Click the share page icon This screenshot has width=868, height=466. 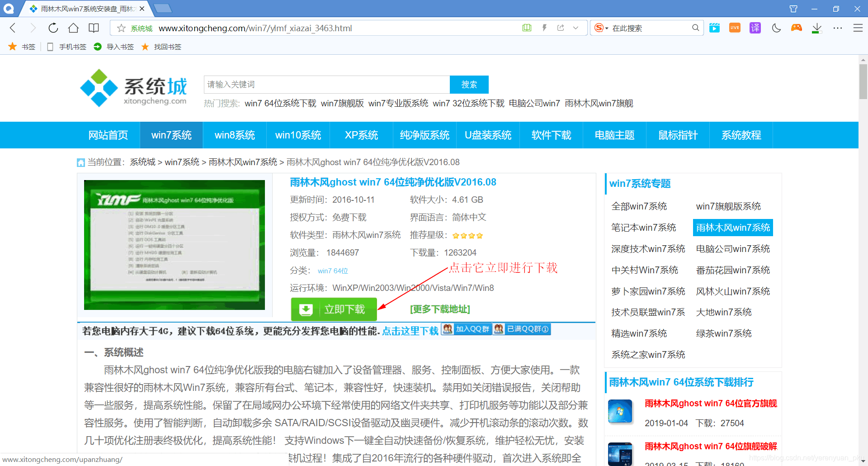point(561,28)
